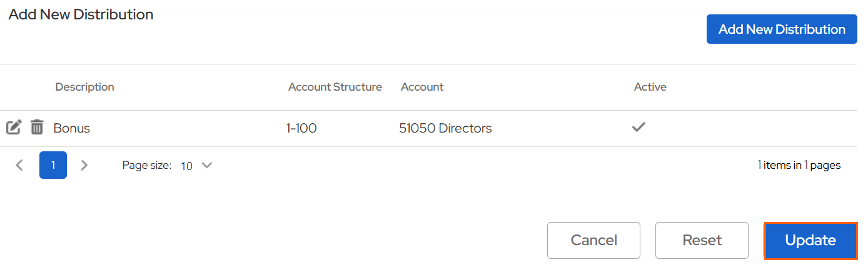Screen dimensions: 868x272
Task: Click the Update button
Action: (x=810, y=240)
